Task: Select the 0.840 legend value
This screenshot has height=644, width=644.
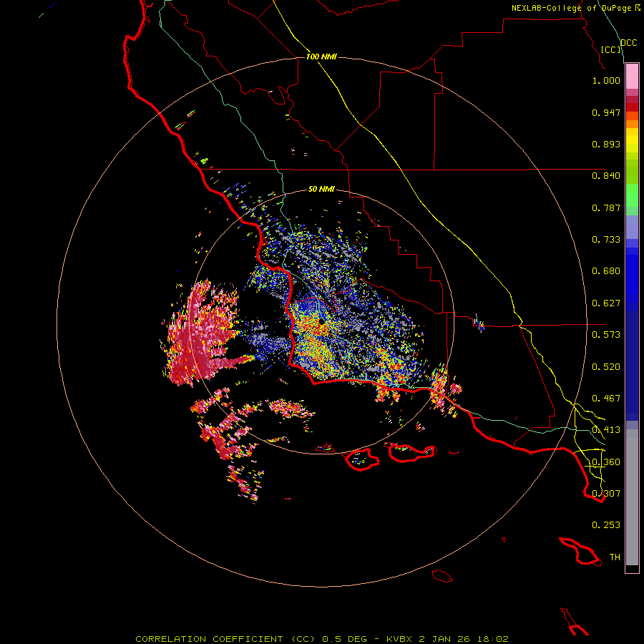Action: (606, 176)
